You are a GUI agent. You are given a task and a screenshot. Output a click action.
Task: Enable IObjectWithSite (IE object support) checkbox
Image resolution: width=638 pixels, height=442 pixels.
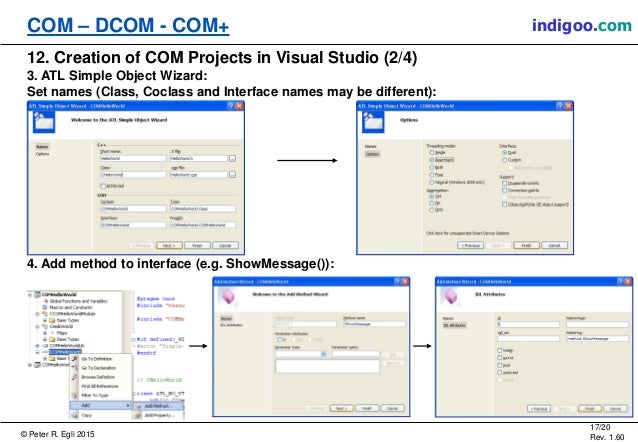pos(505,204)
